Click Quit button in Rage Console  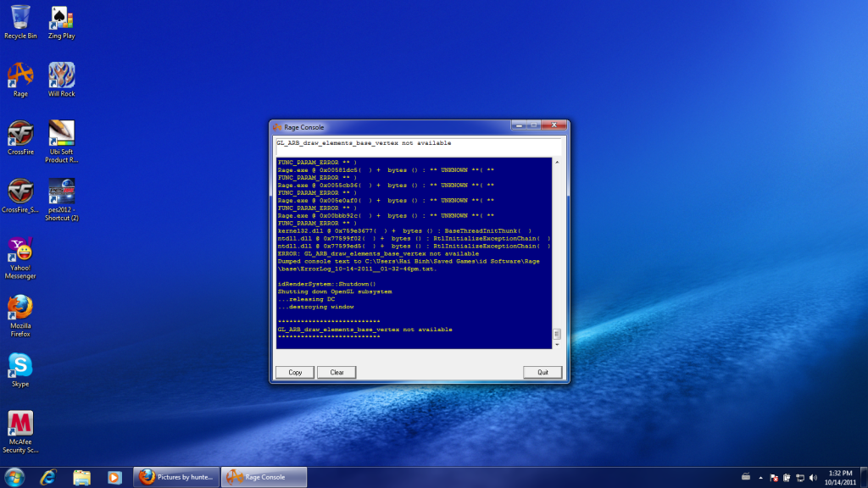click(x=542, y=373)
